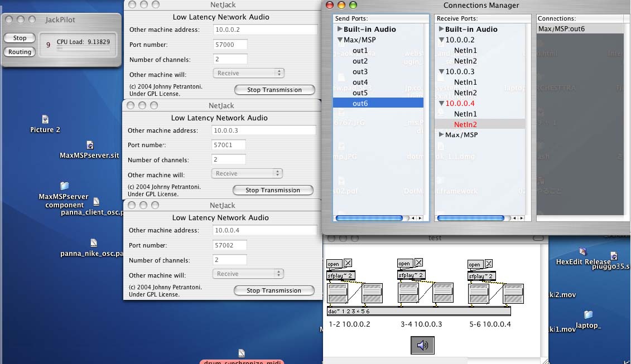Expand Built-in Audio under Receive Ports
The image size is (631, 364).
tap(441, 29)
